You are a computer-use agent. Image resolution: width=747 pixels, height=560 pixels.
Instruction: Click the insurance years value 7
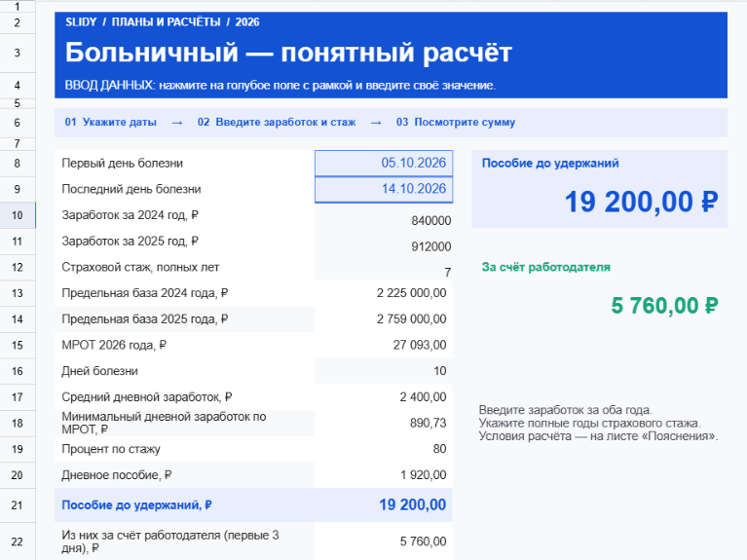[x=447, y=272]
